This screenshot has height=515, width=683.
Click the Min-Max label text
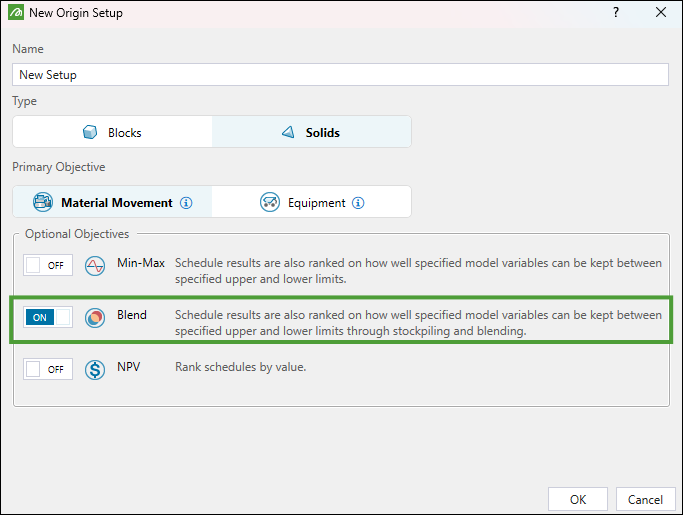140,263
